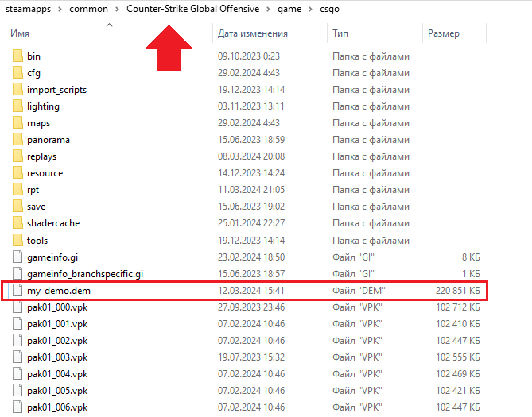Click the size value 220 851 КБ
Viewport: 532px width, 417px height.
[458, 291]
